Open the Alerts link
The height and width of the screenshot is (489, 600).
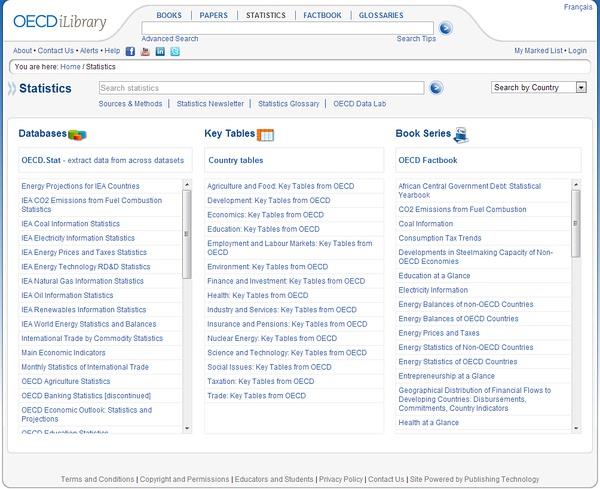point(89,51)
